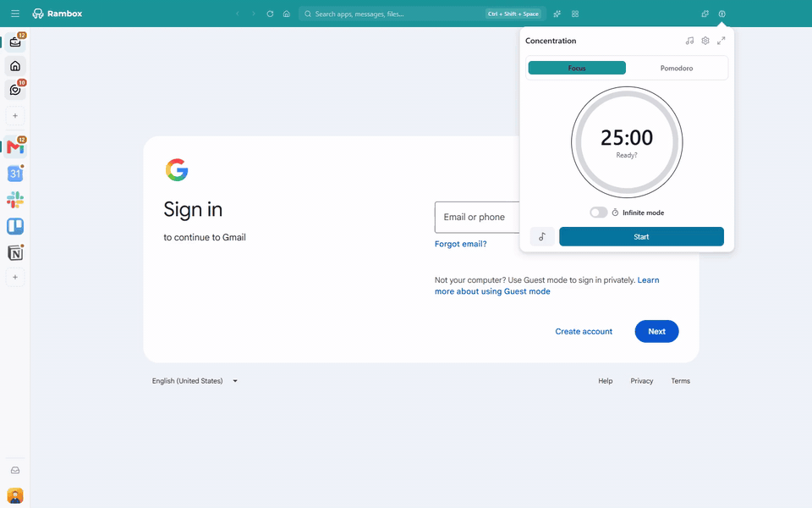Open the extensions puzzle icon in top bar

[705, 14]
